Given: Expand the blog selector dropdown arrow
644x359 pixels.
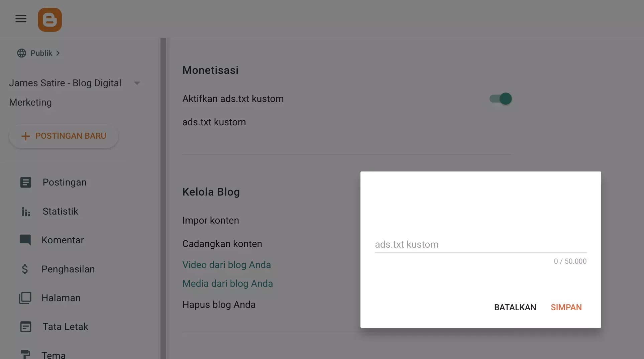Looking at the screenshot, I should click(x=137, y=83).
